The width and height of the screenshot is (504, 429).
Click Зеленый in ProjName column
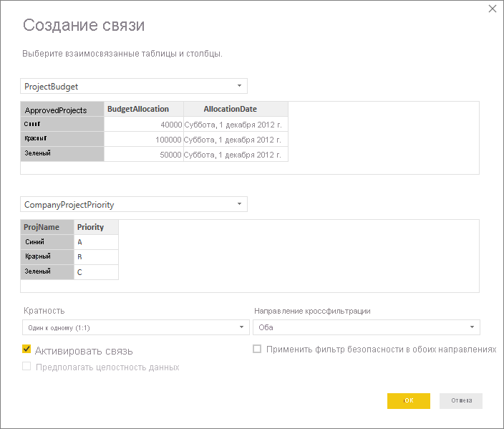click(47, 272)
